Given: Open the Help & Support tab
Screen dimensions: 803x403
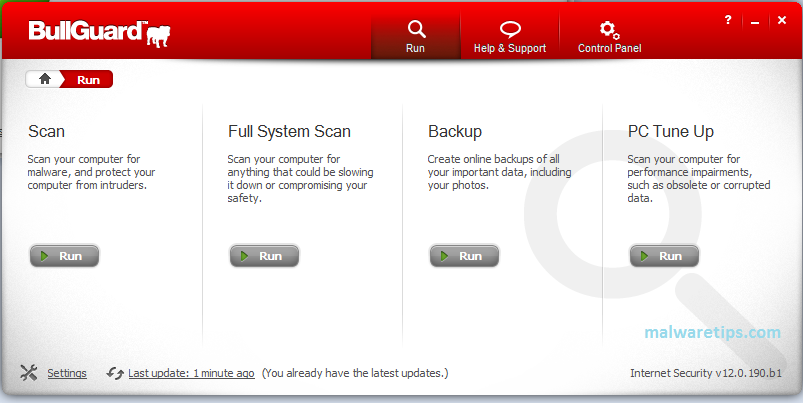Looking at the screenshot, I should [x=510, y=37].
